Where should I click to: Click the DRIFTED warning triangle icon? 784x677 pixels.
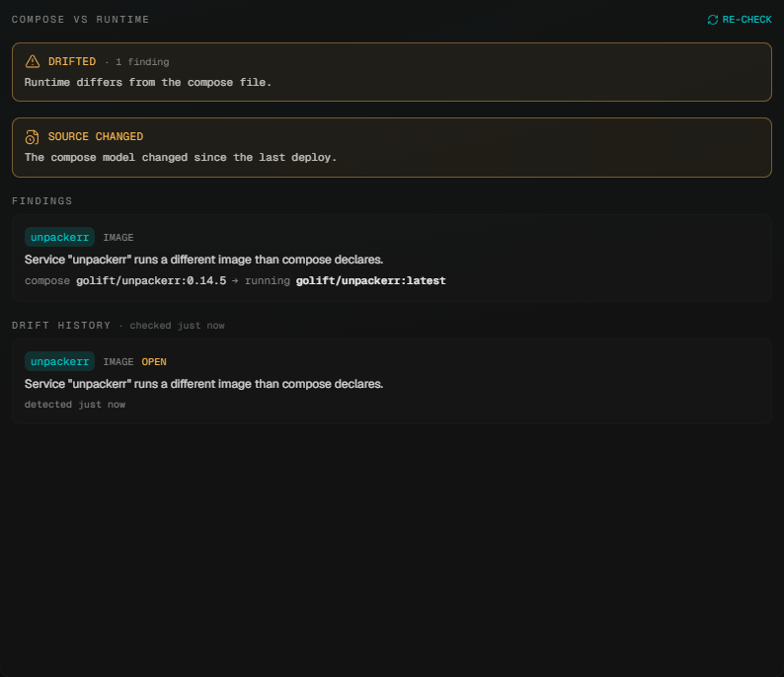pyautogui.click(x=33, y=61)
